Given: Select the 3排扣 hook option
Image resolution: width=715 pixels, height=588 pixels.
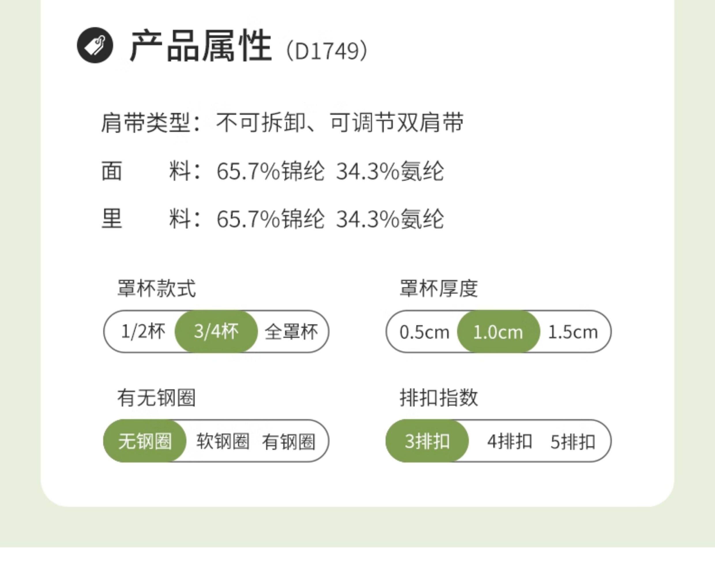Looking at the screenshot, I should [427, 441].
